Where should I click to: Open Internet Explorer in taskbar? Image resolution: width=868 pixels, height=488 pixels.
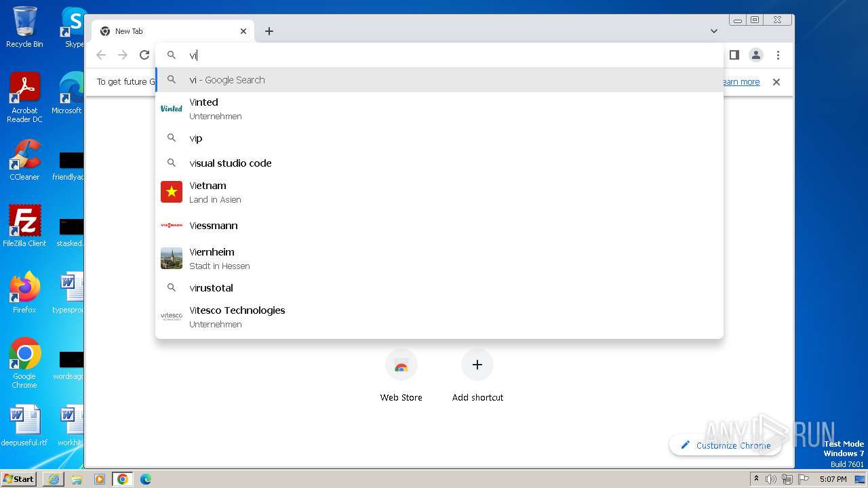tap(54, 479)
